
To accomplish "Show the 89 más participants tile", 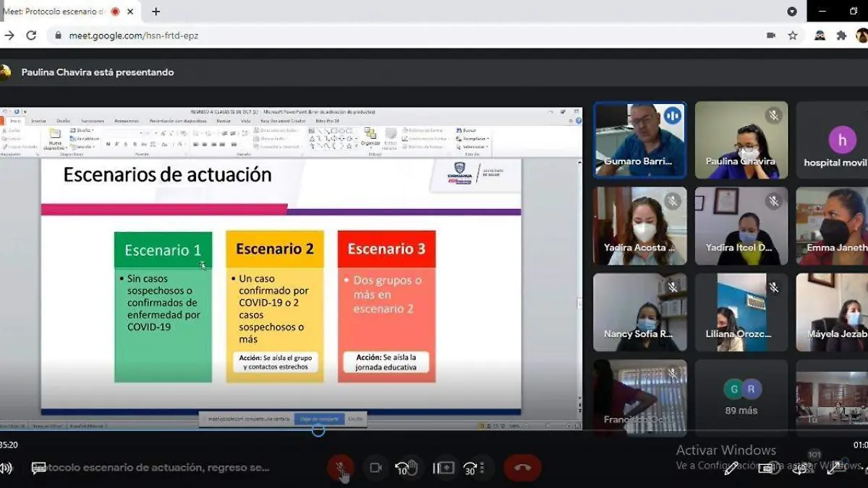I will [741, 398].
